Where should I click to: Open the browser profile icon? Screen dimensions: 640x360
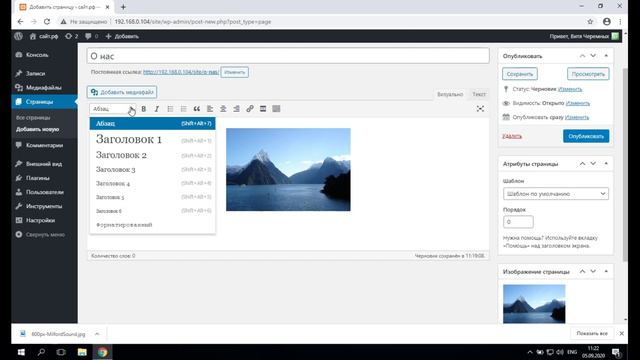pyautogui.click(x=607, y=22)
